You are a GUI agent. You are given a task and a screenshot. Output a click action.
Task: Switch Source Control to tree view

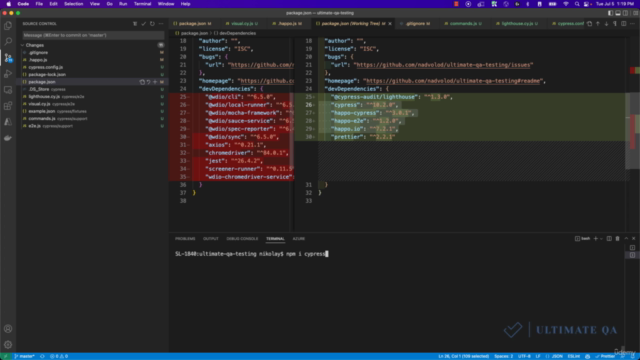pyautogui.click(x=135, y=24)
